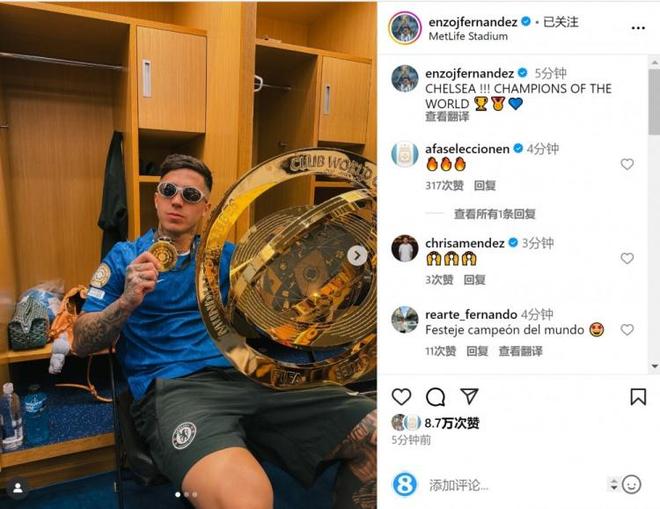660x509 pixels.
Task: Show tagged people icon on photo
Action: (18, 488)
